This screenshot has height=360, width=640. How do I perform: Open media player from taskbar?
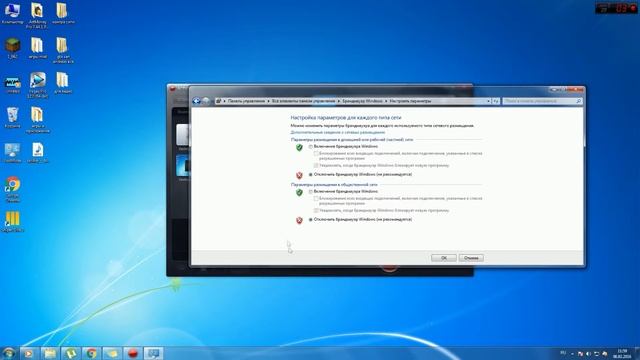[x=29, y=353]
